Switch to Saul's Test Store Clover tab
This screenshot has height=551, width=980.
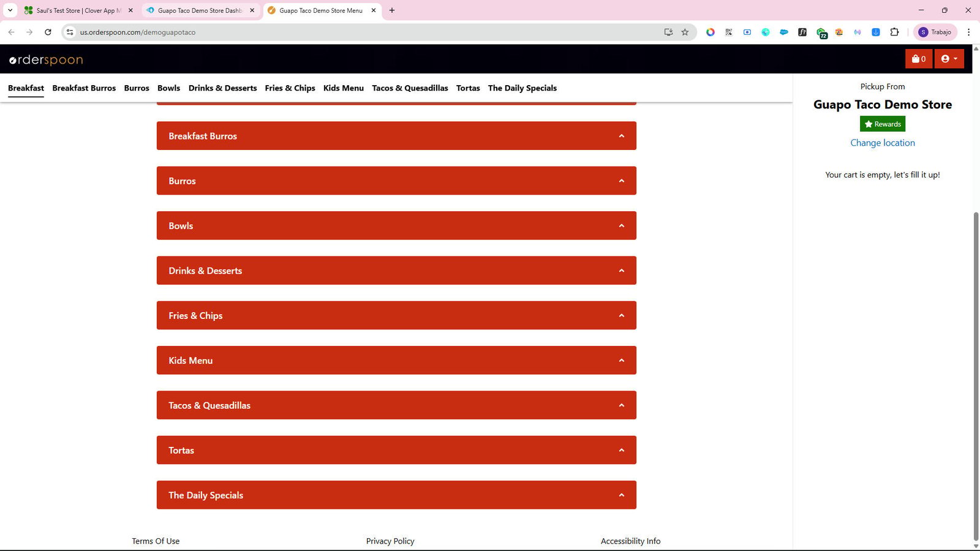coord(78,10)
